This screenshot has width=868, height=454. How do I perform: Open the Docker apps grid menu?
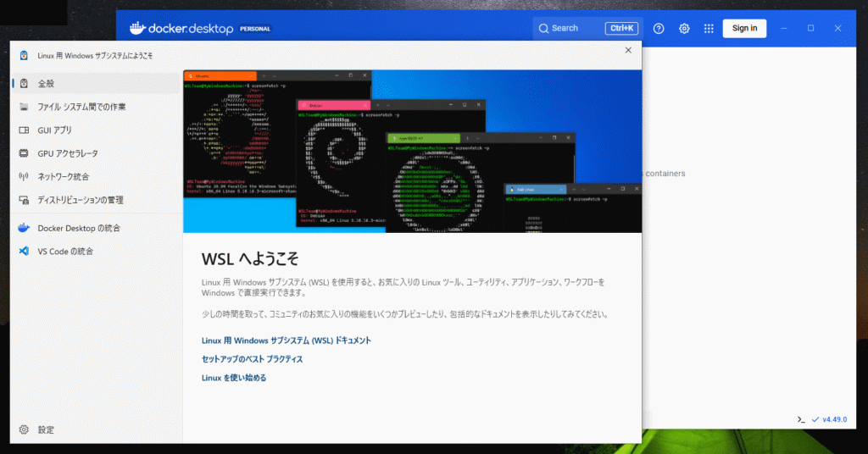(709, 28)
